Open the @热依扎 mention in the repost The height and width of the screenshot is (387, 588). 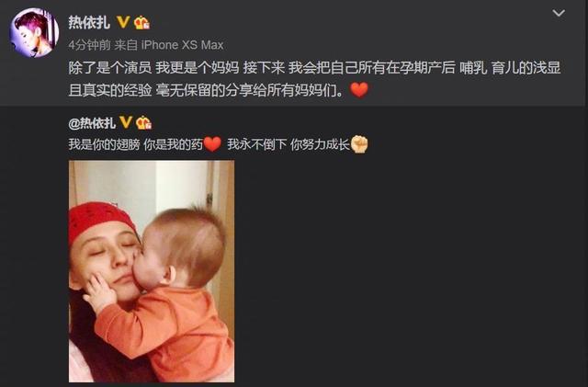click(x=92, y=123)
